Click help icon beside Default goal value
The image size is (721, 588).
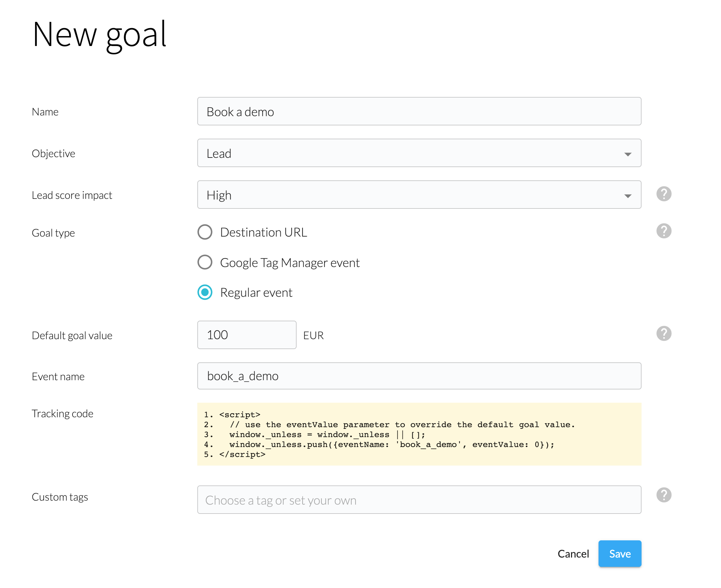pyautogui.click(x=663, y=334)
